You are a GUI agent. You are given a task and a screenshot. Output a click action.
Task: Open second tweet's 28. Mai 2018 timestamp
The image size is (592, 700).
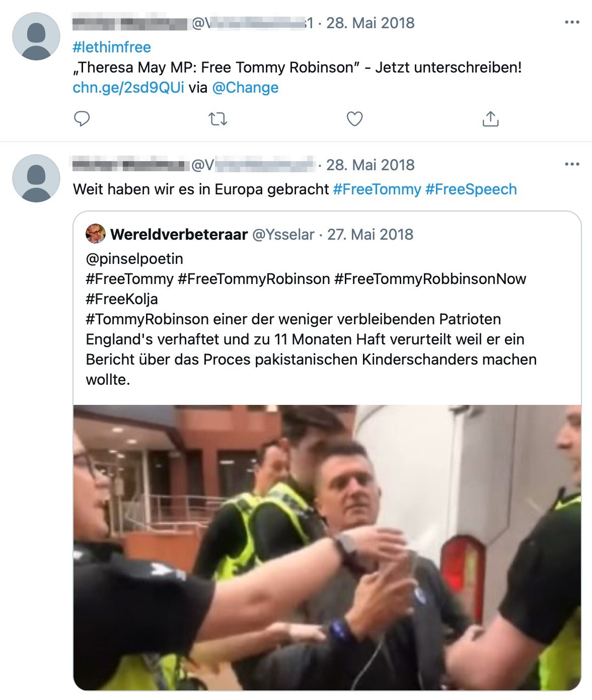(x=371, y=165)
